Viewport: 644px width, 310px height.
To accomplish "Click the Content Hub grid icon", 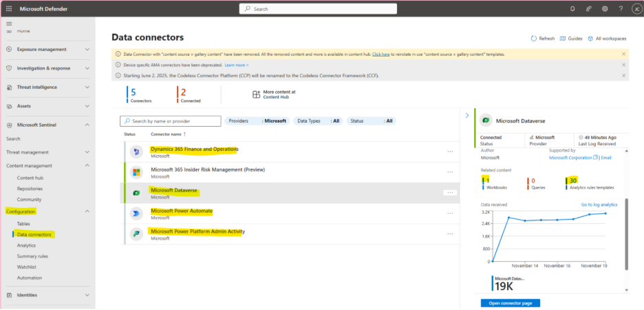I will click(x=256, y=94).
